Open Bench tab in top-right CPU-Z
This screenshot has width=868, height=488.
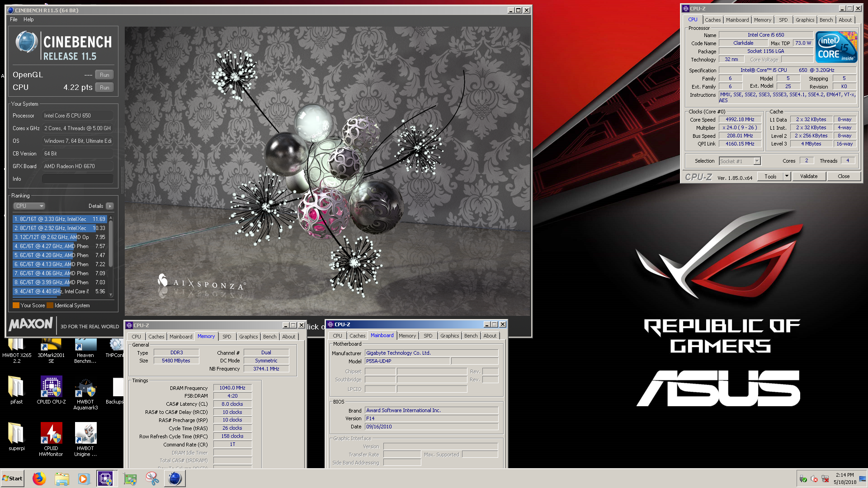pos(826,20)
